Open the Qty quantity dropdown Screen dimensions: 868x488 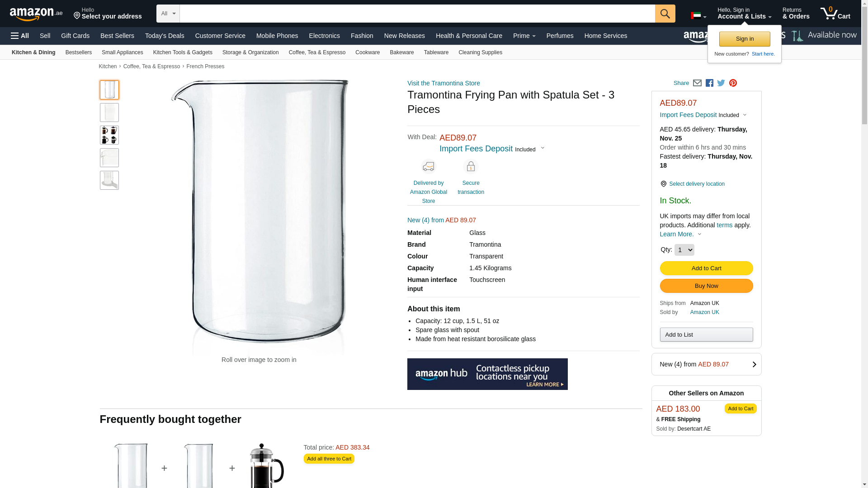point(684,250)
